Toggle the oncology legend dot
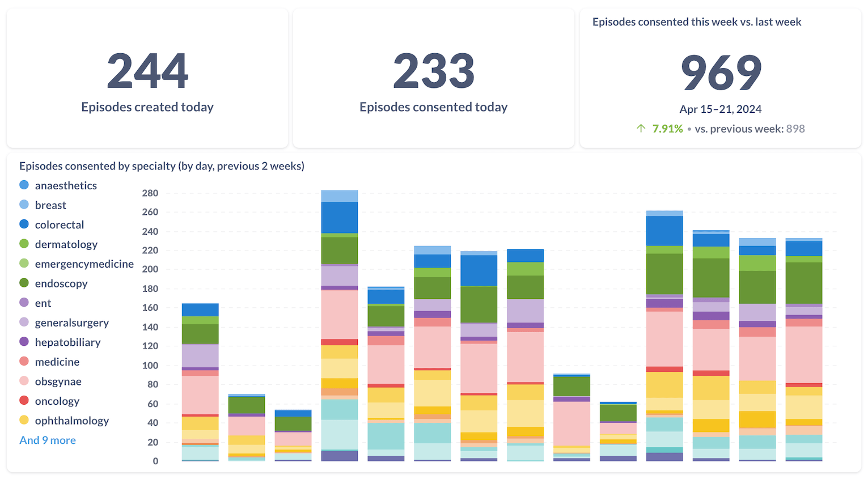868x479 pixels. tap(24, 400)
